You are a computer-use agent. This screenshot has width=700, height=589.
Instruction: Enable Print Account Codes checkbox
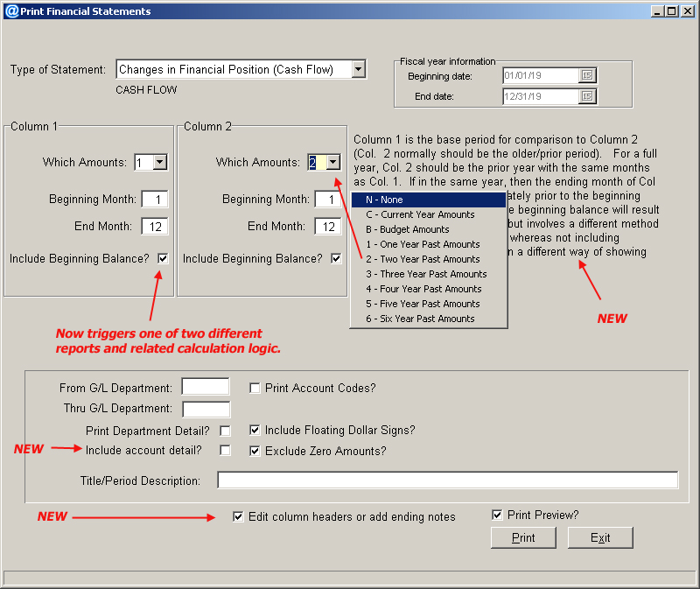255,388
